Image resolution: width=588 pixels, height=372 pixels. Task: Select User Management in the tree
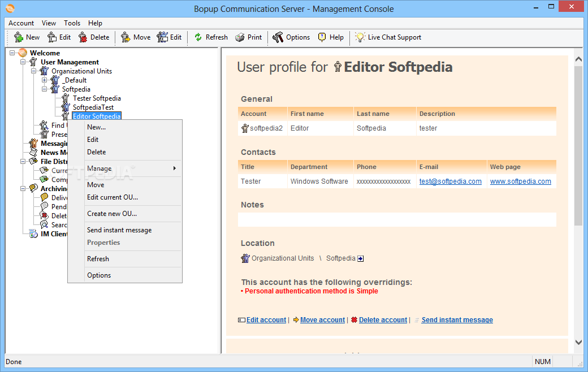70,62
